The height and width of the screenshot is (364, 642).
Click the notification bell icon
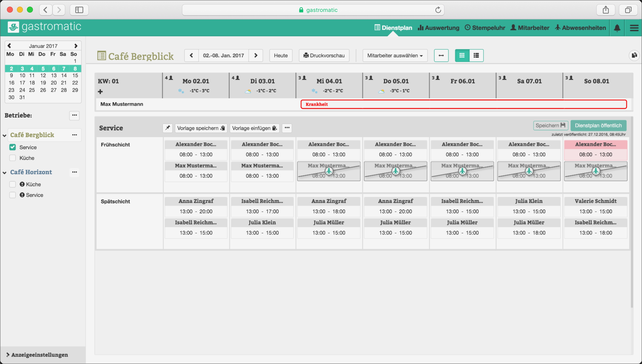(x=617, y=28)
